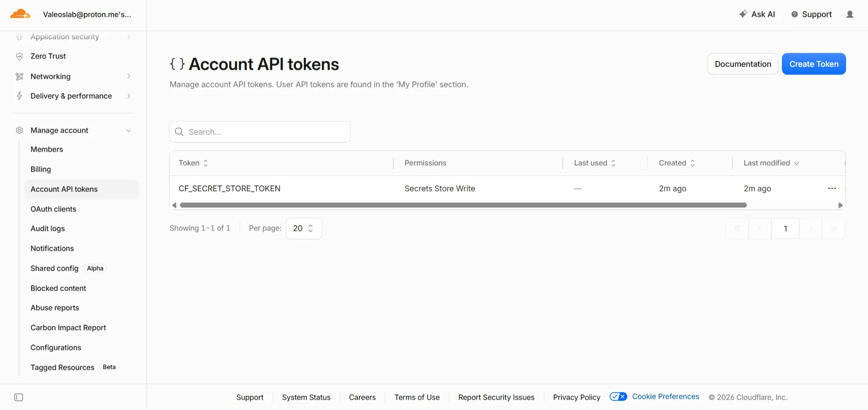Viewport: 868px width, 410px height.
Task: Sort the table by the Token column
Action: tap(193, 163)
